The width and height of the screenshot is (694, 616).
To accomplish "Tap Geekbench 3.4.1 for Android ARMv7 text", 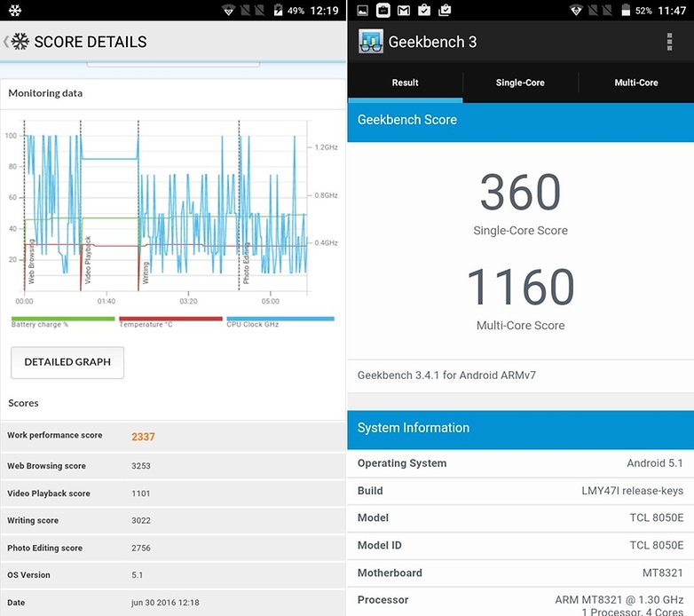I will [446, 375].
